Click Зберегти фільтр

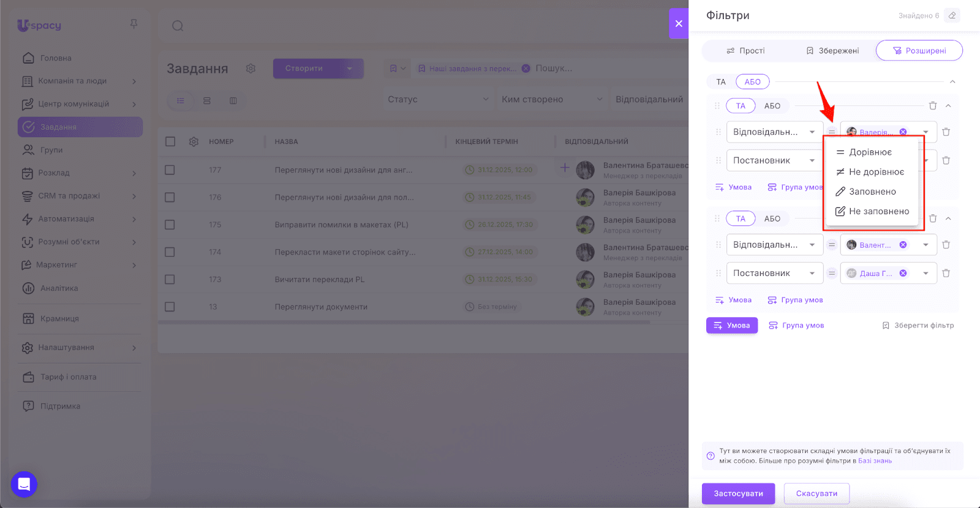[x=918, y=326]
